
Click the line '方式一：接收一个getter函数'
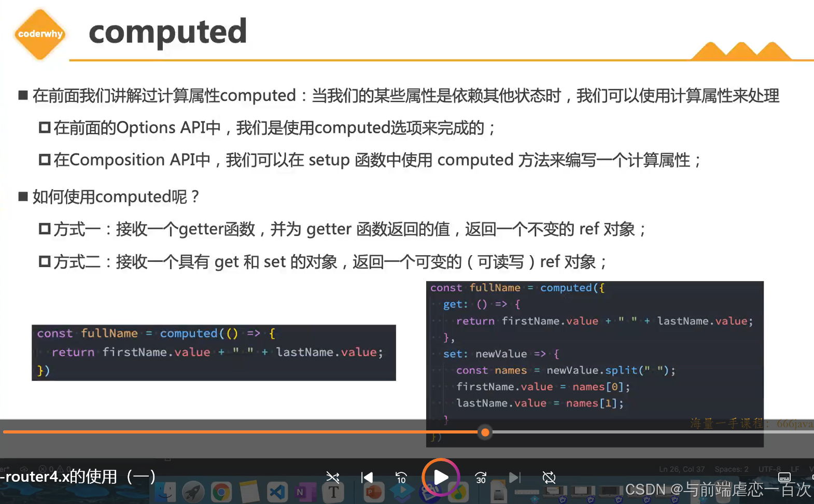350,229
